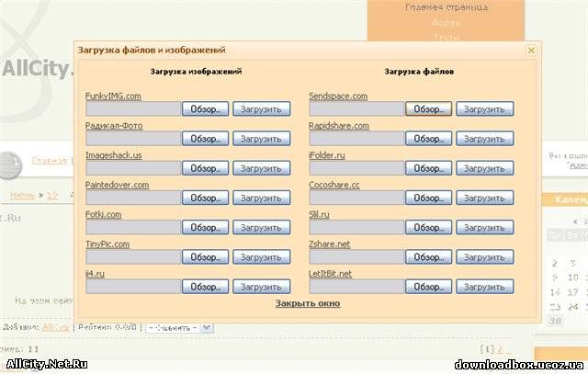The width and height of the screenshot is (588, 374).
Task: Close the upload dialog with the X icon
Action: pyautogui.click(x=531, y=50)
